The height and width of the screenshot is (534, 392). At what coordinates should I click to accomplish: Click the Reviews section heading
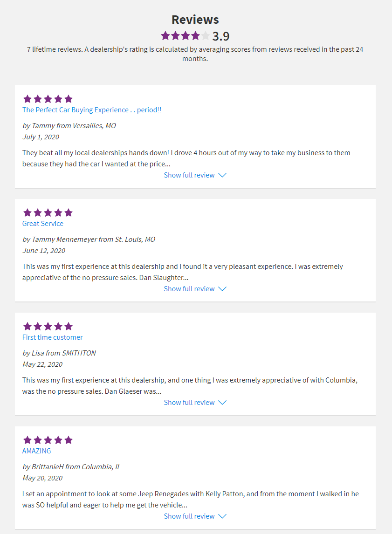tap(195, 20)
